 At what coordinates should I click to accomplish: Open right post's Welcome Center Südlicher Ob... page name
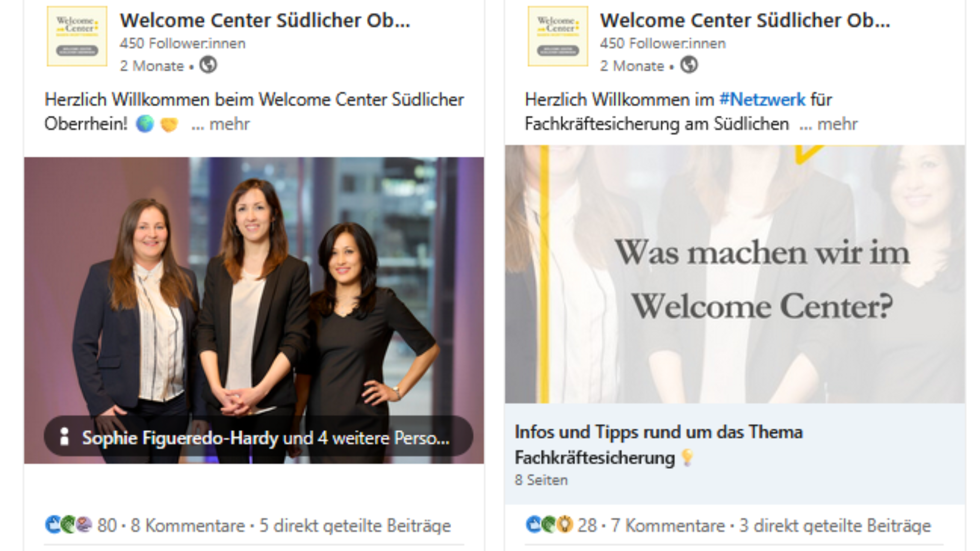coord(745,20)
